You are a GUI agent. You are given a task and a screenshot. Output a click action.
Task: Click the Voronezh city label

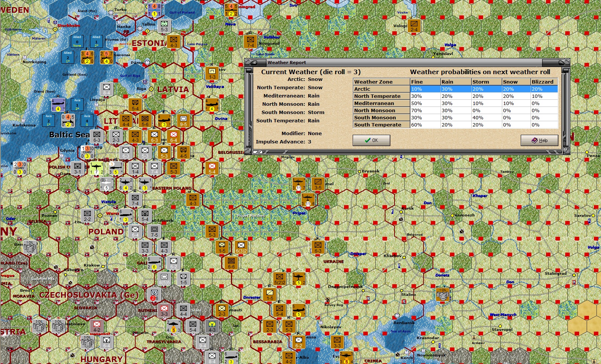tap(465, 215)
